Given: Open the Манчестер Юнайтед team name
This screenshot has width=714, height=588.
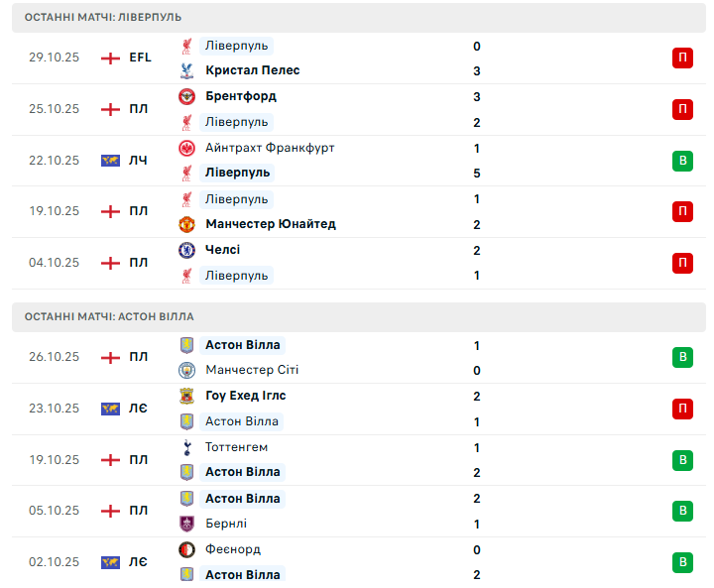Looking at the screenshot, I should (x=270, y=224).
